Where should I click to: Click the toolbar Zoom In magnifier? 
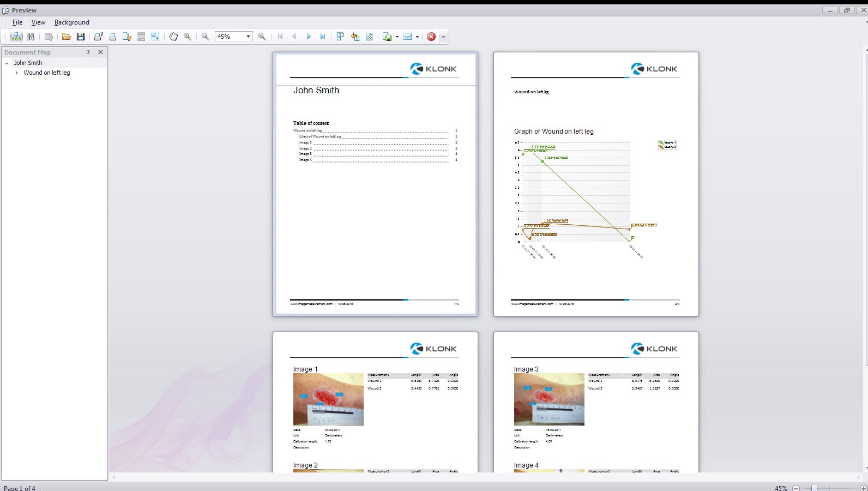click(262, 37)
